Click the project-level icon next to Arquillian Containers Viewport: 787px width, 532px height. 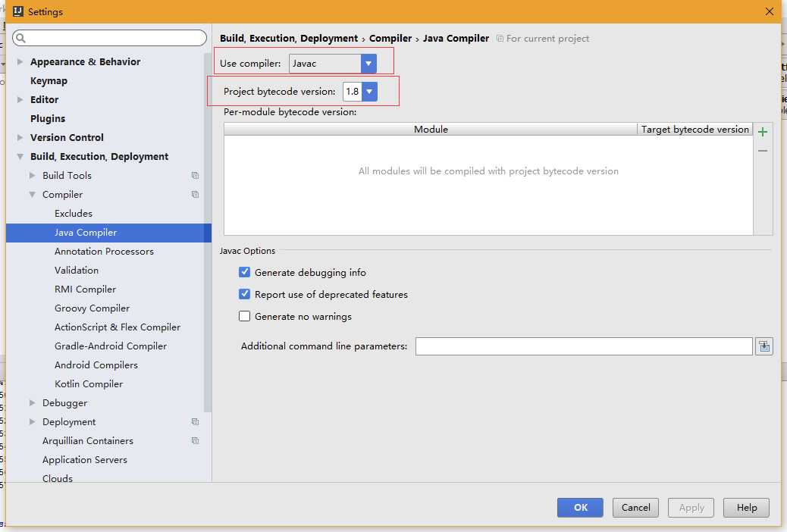196,440
